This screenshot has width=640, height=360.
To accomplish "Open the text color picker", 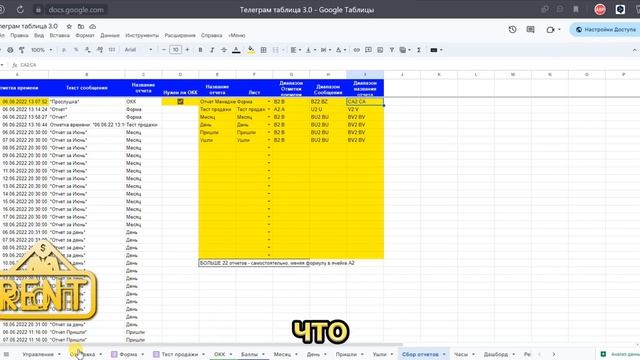I will tap(236, 50).
